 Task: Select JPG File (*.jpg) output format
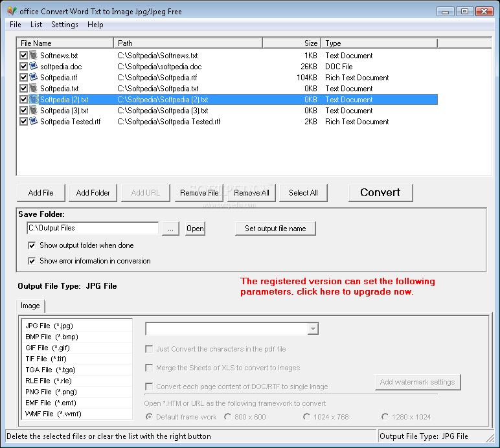click(x=77, y=326)
